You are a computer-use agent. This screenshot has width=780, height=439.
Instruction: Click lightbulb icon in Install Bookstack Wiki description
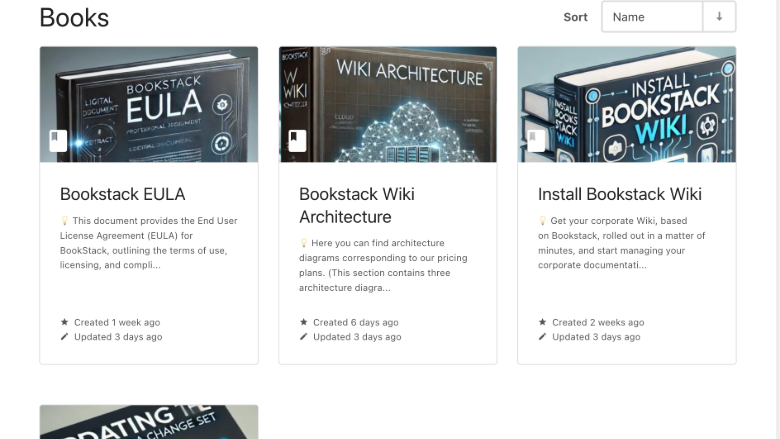point(542,220)
